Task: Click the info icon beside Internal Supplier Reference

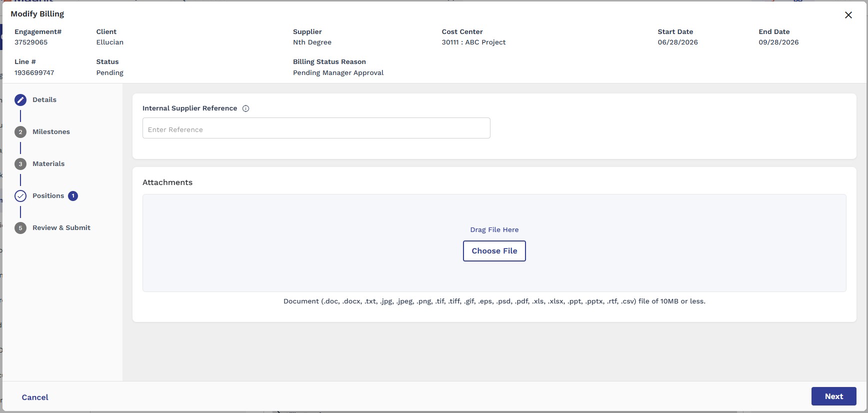Action: point(245,108)
